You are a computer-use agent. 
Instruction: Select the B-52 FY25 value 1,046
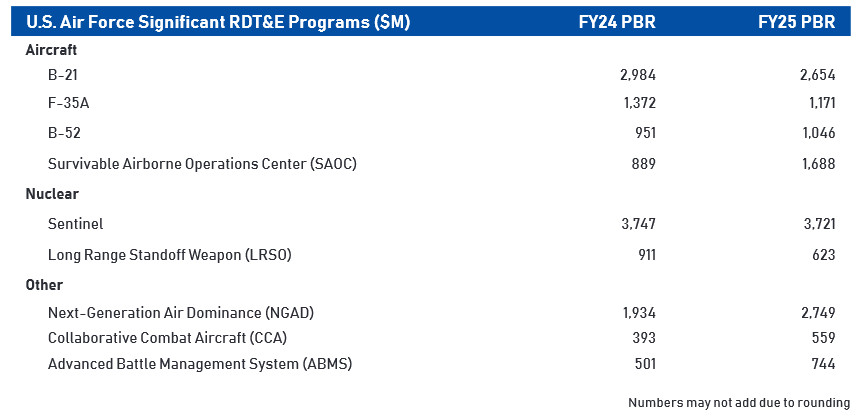pos(816,134)
